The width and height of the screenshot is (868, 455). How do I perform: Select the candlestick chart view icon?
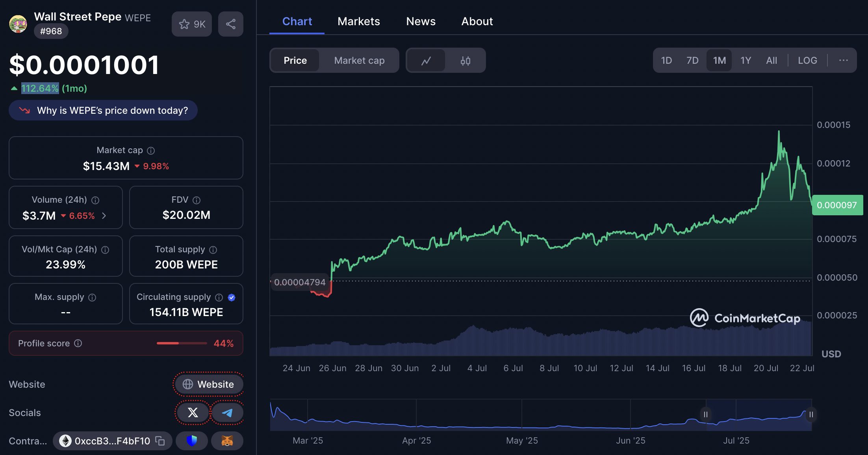(x=466, y=61)
